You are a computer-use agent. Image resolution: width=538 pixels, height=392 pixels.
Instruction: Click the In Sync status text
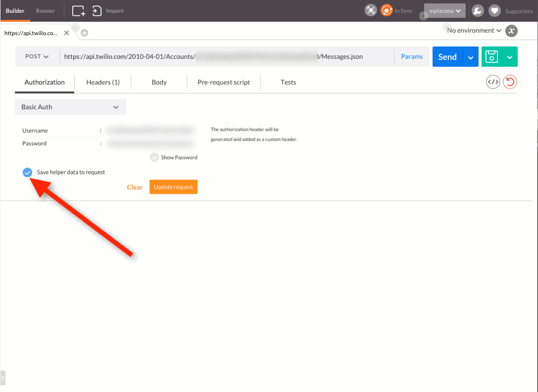pyautogui.click(x=403, y=11)
